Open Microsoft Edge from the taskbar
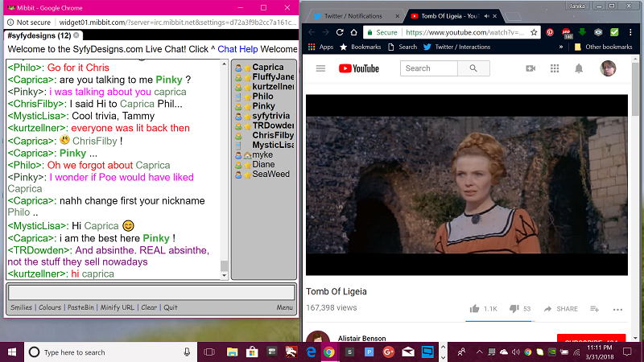Viewport: 644px width, 362px height. [311, 352]
